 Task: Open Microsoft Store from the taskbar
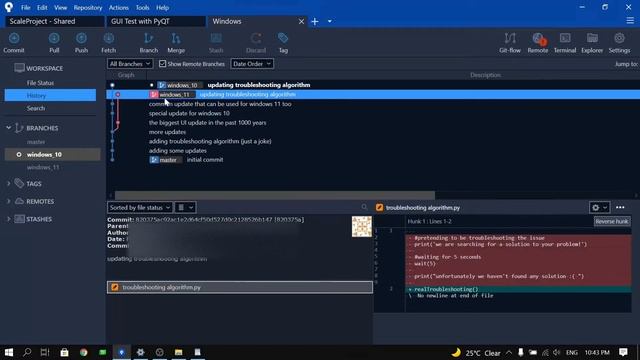coord(64,352)
